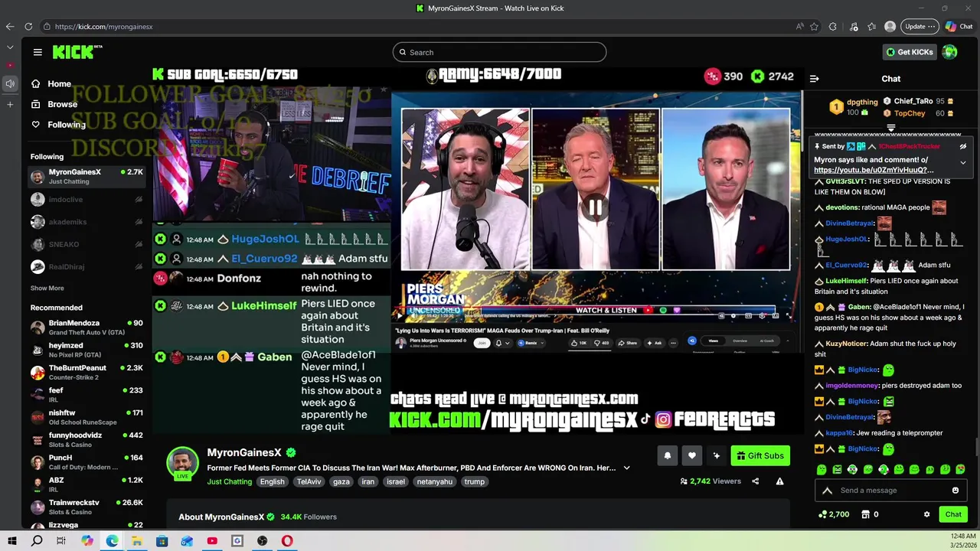This screenshot has height=551, width=980.
Task: Open Following in Kick sidebar
Action: [66, 125]
